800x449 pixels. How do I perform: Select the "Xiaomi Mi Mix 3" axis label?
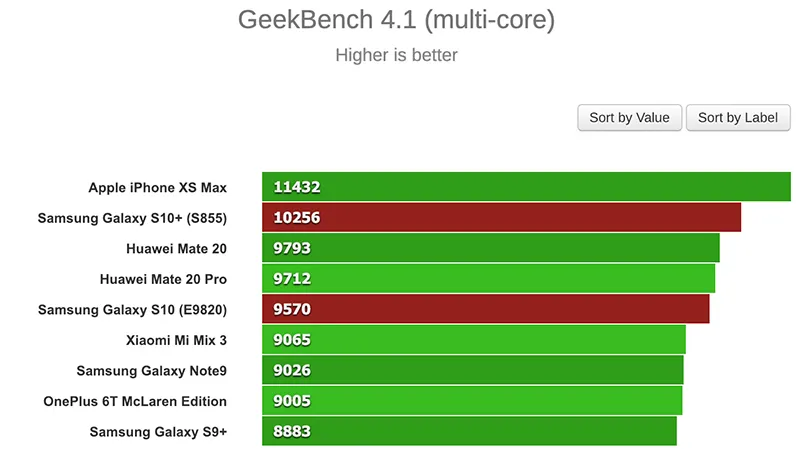176,340
